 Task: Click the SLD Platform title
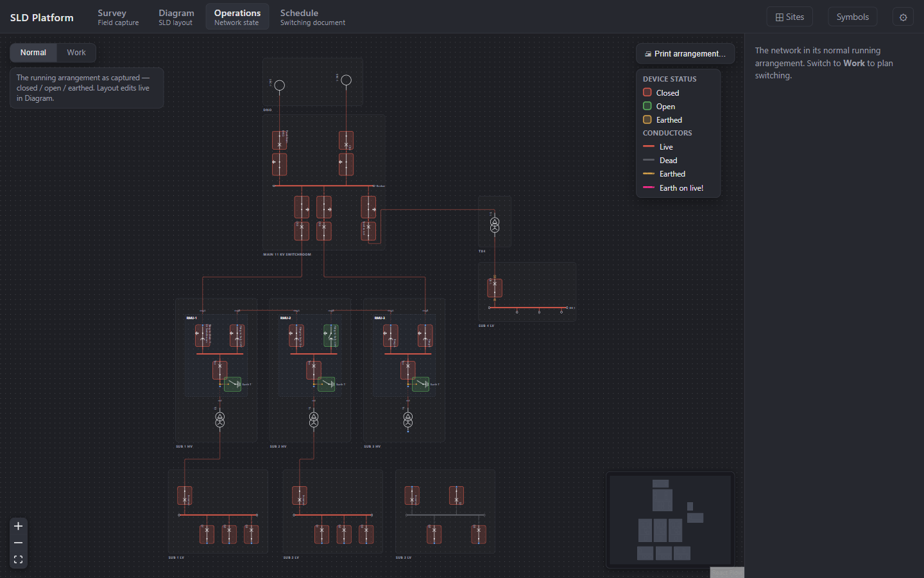point(42,17)
